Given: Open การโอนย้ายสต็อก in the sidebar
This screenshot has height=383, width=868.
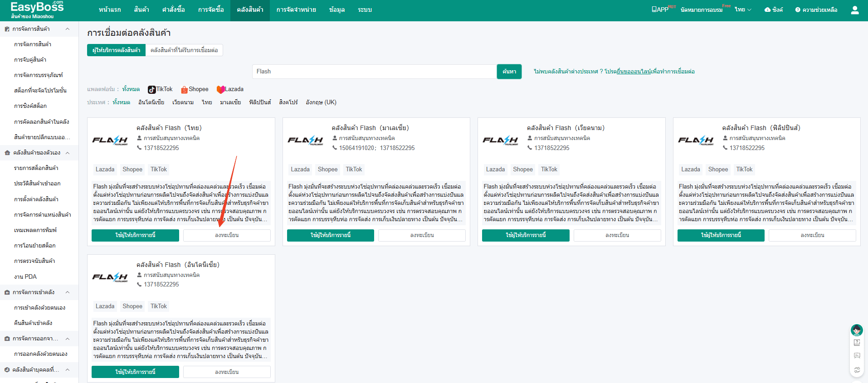Looking at the screenshot, I should [x=35, y=246].
